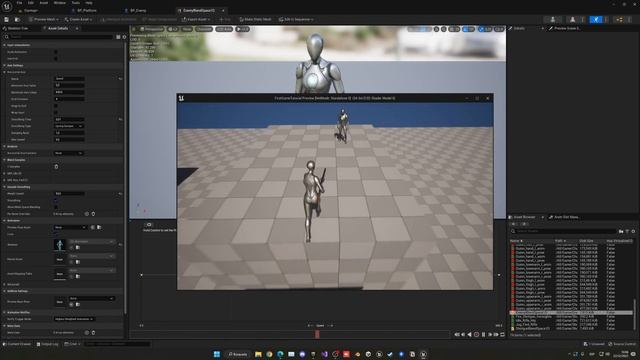The height and width of the screenshot is (360, 640).
Task: Open the LOD Auto menu
Action: click(x=224, y=29)
